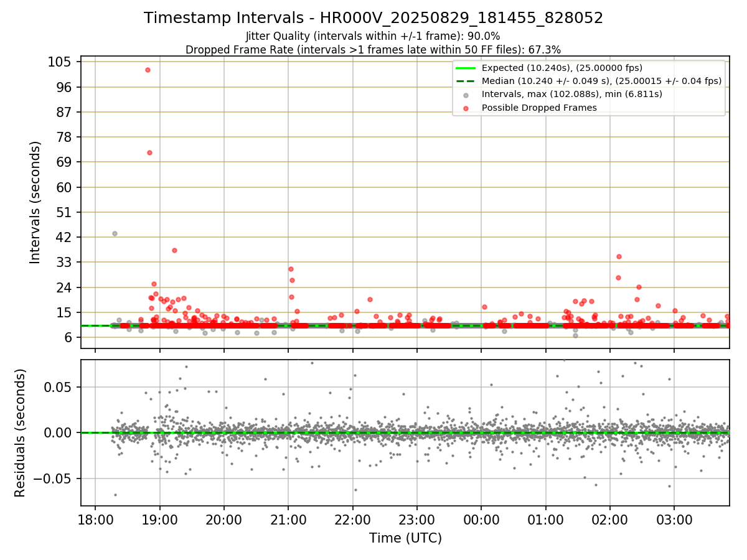
Task: Click the solid green line sample in legend
Action: click(x=466, y=68)
